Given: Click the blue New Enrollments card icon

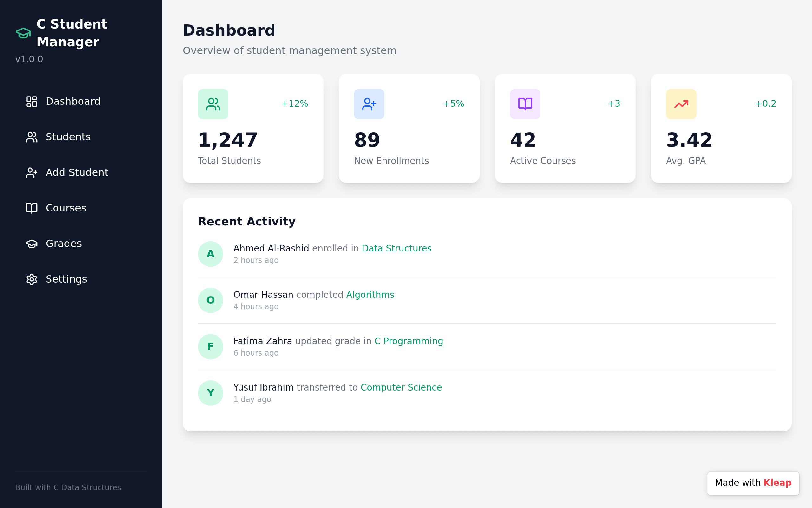Looking at the screenshot, I should [x=369, y=104].
